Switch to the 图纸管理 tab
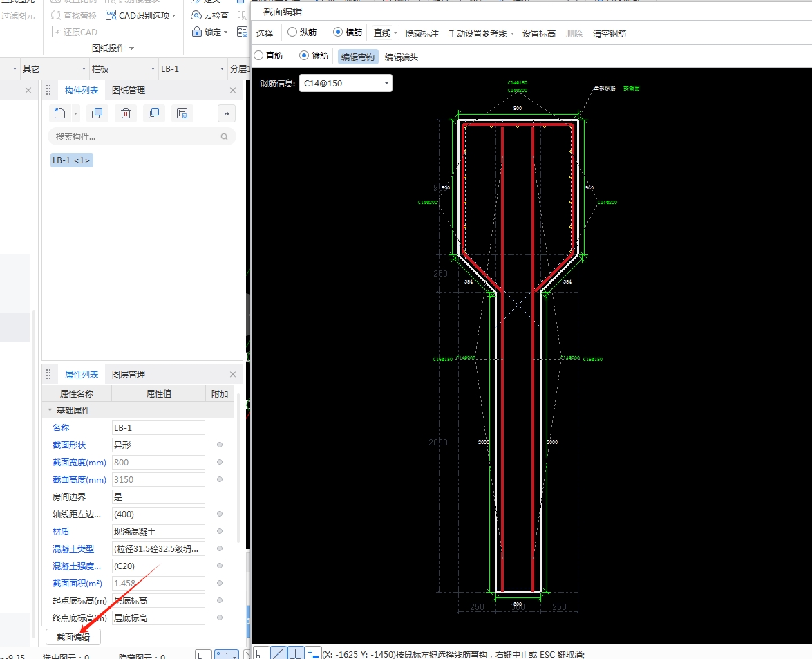812x659 pixels. (x=129, y=90)
